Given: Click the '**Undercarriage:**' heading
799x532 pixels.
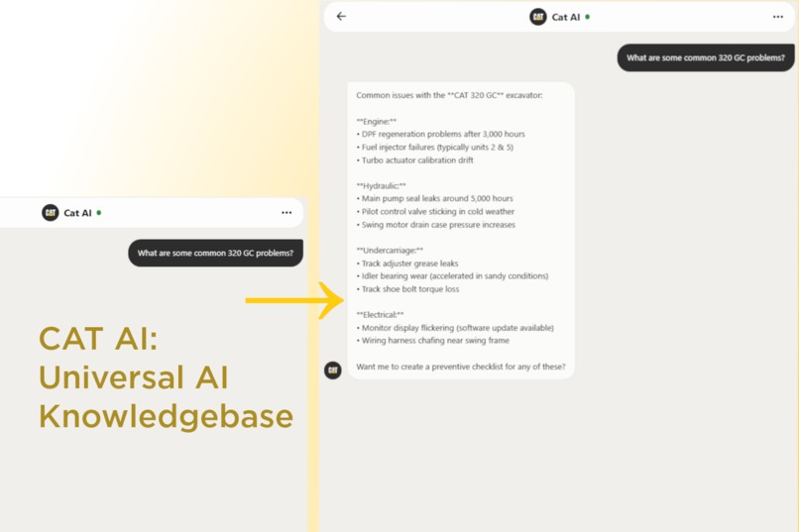Looking at the screenshot, I should pyautogui.click(x=390, y=250).
